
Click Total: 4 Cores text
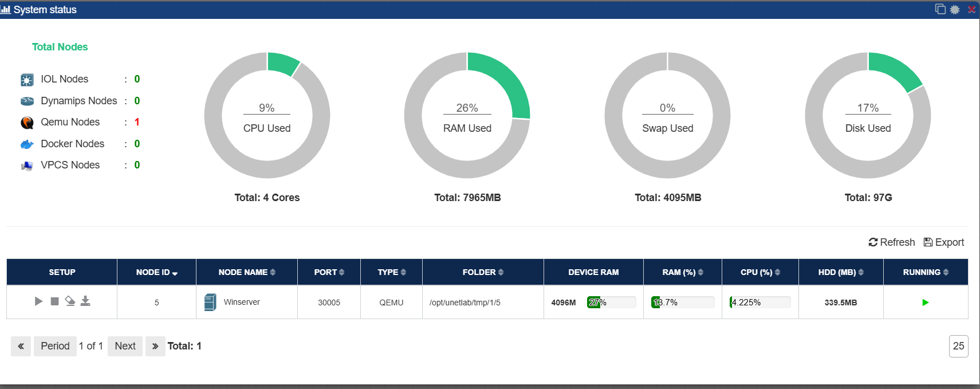click(x=267, y=198)
